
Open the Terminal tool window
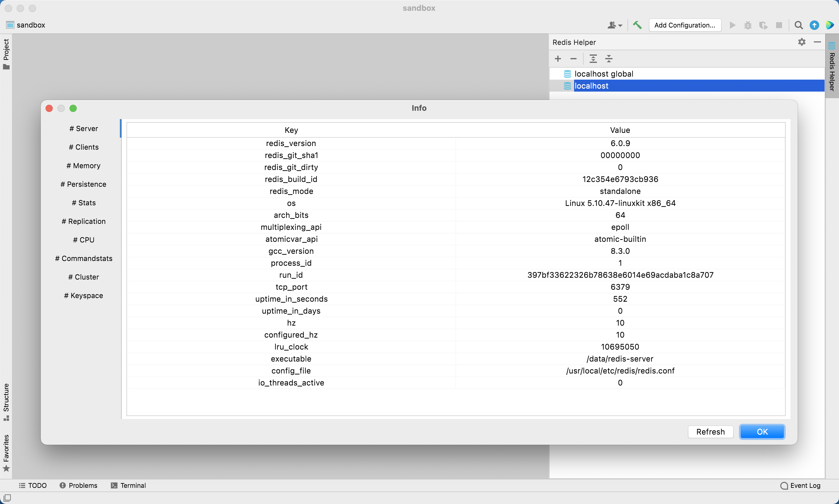point(129,485)
